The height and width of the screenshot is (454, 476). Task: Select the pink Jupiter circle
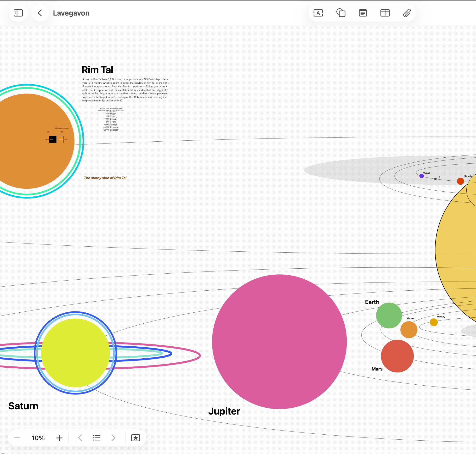pos(279,342)
